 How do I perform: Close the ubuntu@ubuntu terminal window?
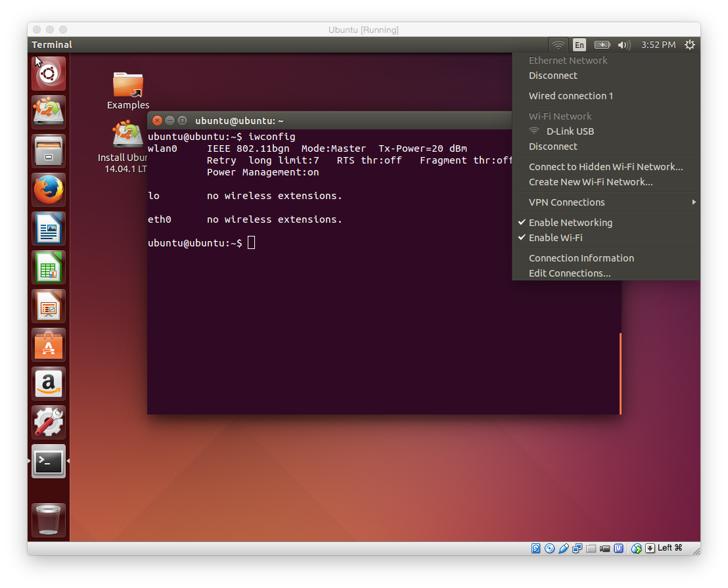point(158,121)
